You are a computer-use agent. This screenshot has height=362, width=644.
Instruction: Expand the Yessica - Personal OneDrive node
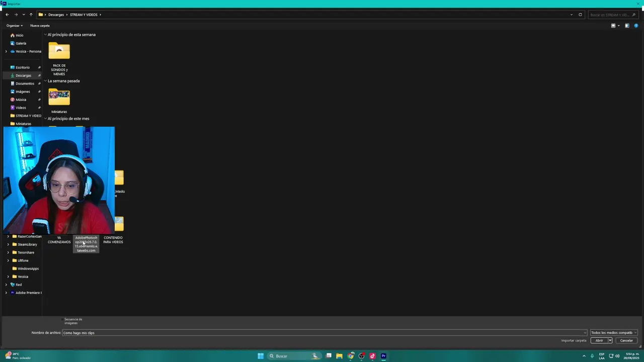[6, 51]
